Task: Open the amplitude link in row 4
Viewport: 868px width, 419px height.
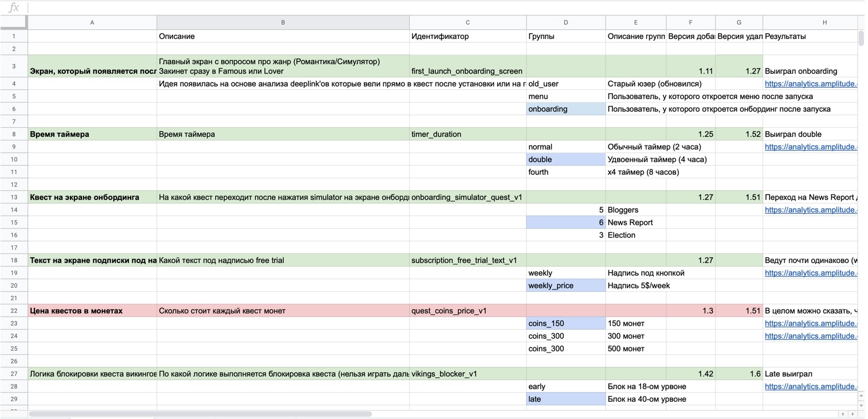Action: (811, 84)
